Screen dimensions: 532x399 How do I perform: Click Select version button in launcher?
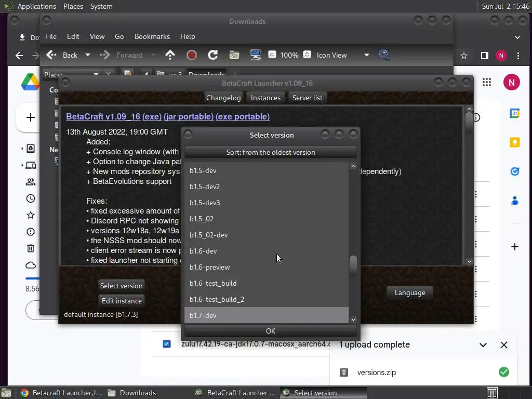point(121,286)
